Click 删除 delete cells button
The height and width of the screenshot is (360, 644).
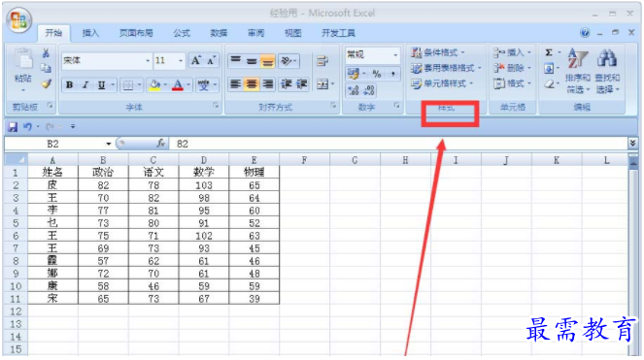(512, 68)
